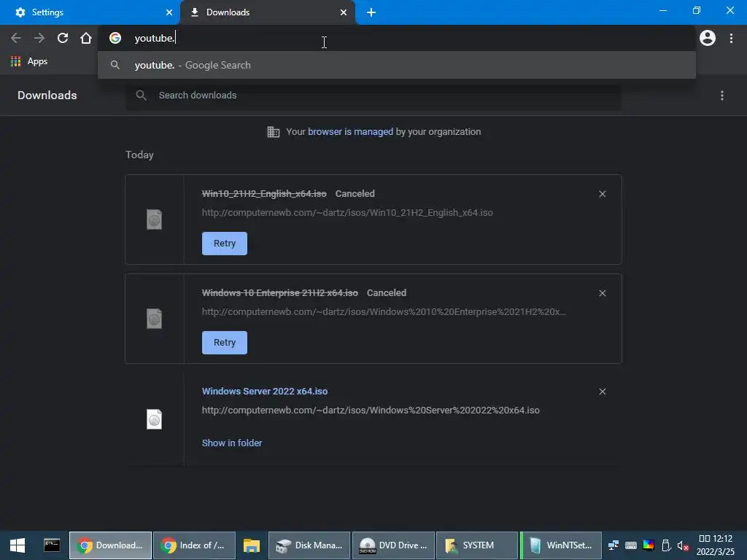Switch to the Disk Management taskbar window

pos(309,545)
